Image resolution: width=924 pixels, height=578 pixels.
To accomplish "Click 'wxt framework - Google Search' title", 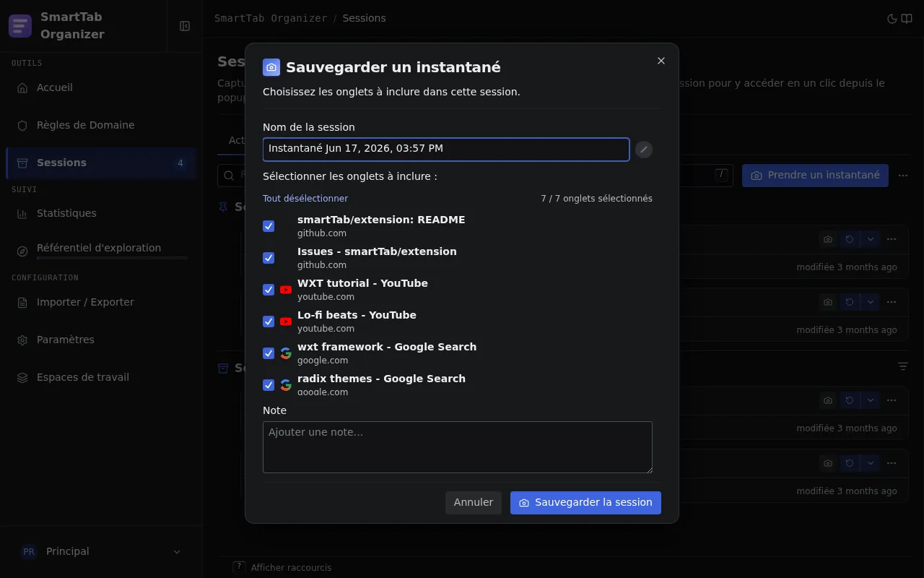I will 387,347.
